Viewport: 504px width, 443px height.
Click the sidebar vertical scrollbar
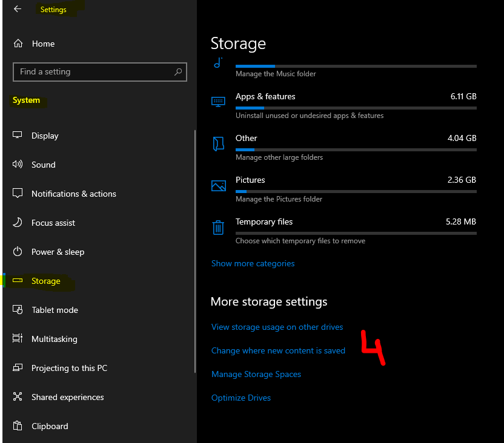(x=195, y=251)
